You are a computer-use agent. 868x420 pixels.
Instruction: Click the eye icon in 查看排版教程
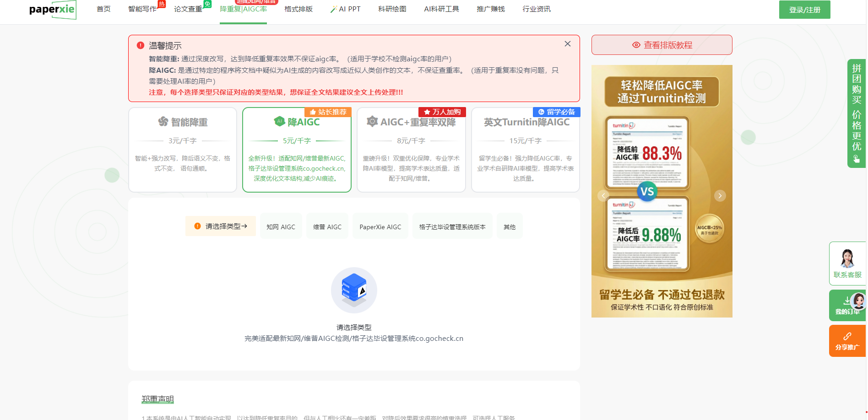coord(636,45)
